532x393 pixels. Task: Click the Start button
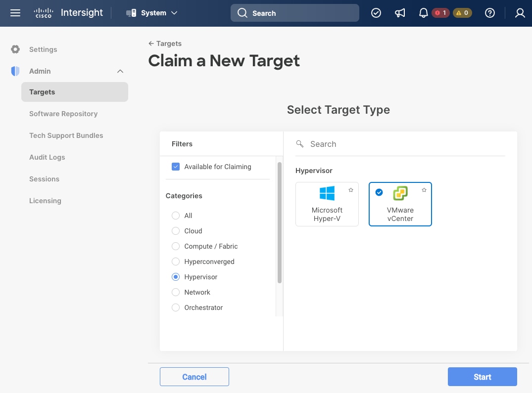pos(482,377)
